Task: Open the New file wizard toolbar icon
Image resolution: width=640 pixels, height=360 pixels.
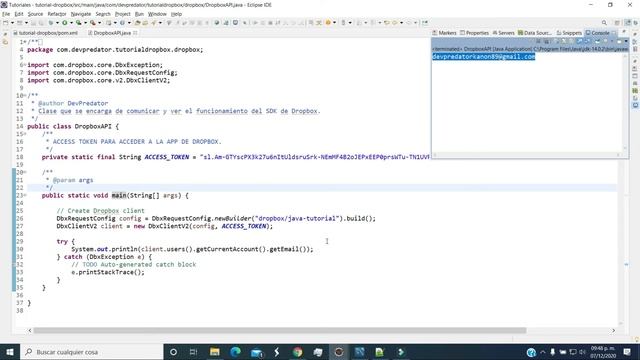Action: 6,23
